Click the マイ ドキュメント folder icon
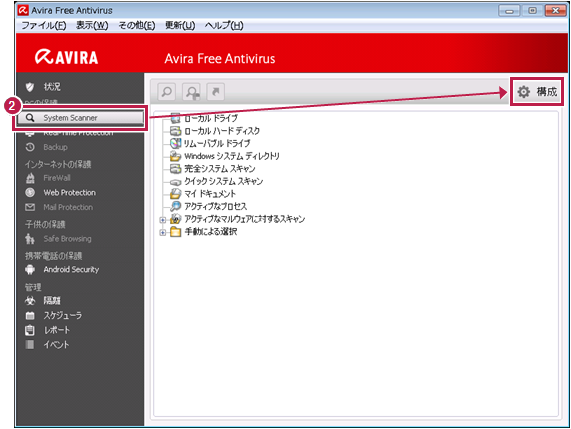 point(176,194)
